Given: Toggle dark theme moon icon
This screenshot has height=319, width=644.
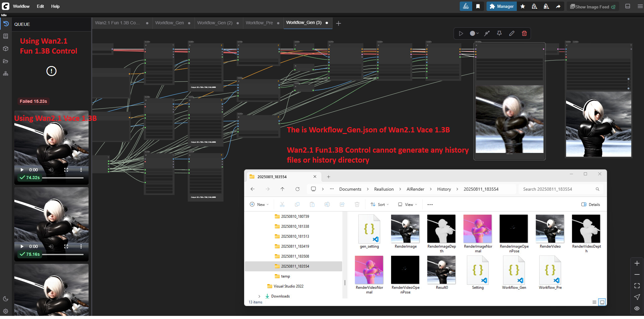Looking at the screenshot, I should (x=6, y=299).
